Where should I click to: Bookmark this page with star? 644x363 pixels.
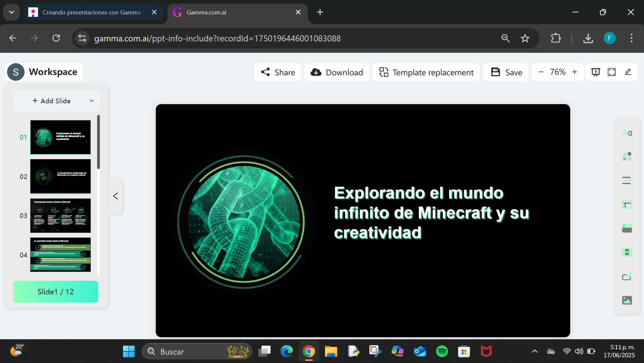pos(525,38)
